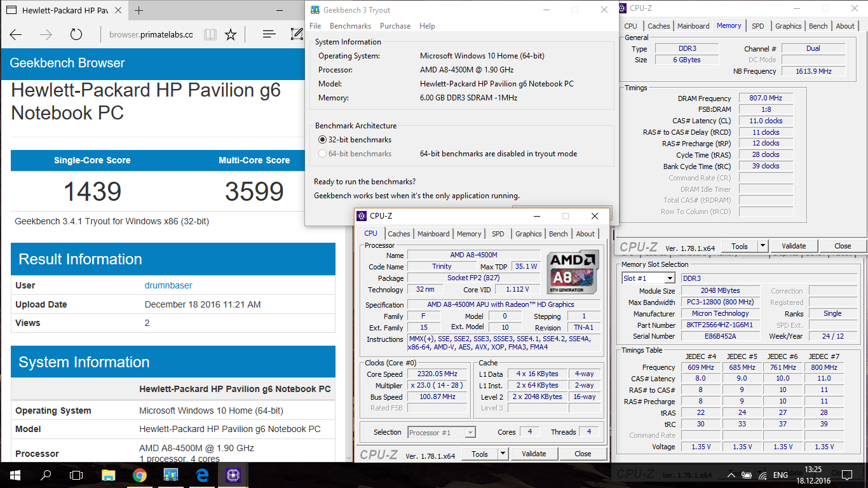The height and width of the screenshot is (488, 868).
Task: Open the drumnbaser user profile link
Action: [x=168, y=285]
